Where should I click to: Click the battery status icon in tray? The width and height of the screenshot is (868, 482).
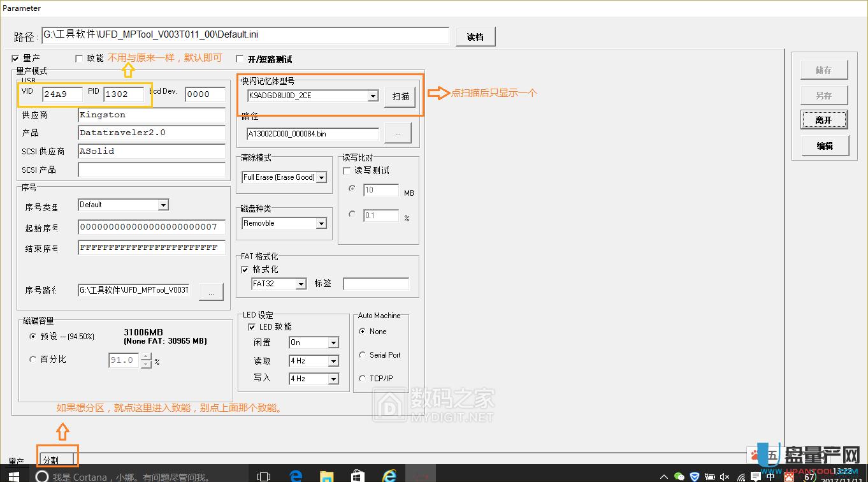[710, 476]
